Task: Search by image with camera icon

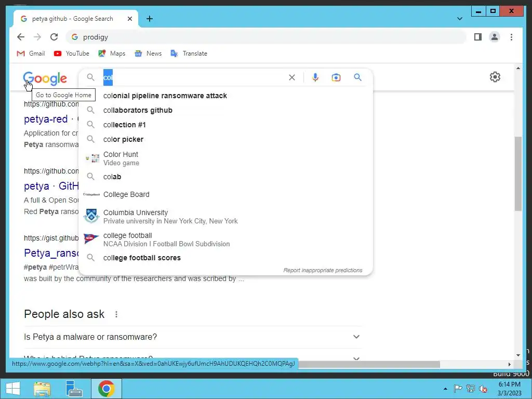Action: [x=336, y=78]
